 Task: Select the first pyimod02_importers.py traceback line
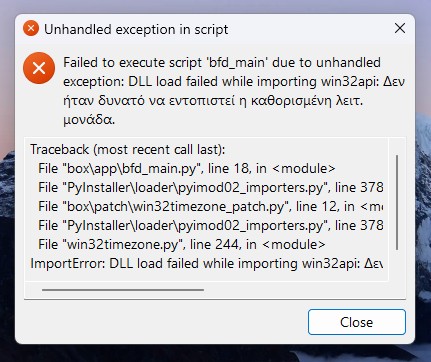(x=211, y=187)
